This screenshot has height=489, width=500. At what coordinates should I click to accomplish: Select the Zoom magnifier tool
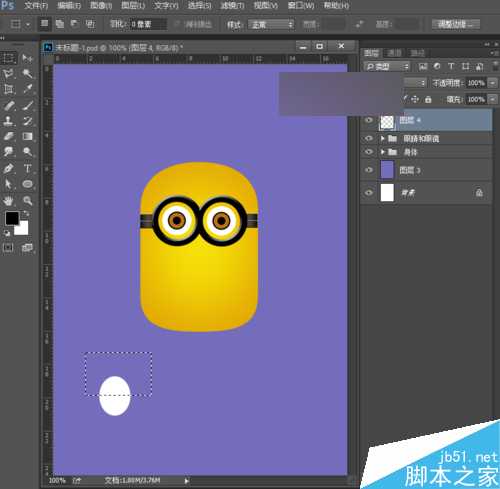(x=28, y=200)
